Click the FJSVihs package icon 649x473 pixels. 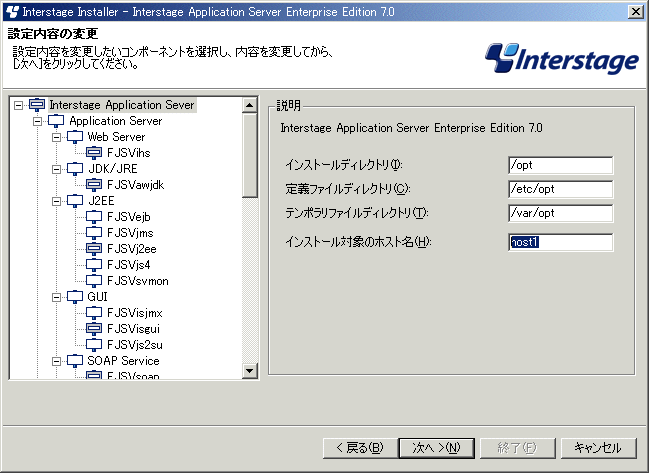tap(94, 153)
